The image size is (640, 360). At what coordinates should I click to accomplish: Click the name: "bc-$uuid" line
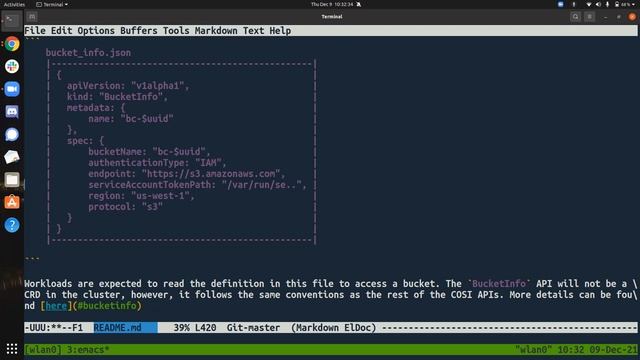[131, 119]
